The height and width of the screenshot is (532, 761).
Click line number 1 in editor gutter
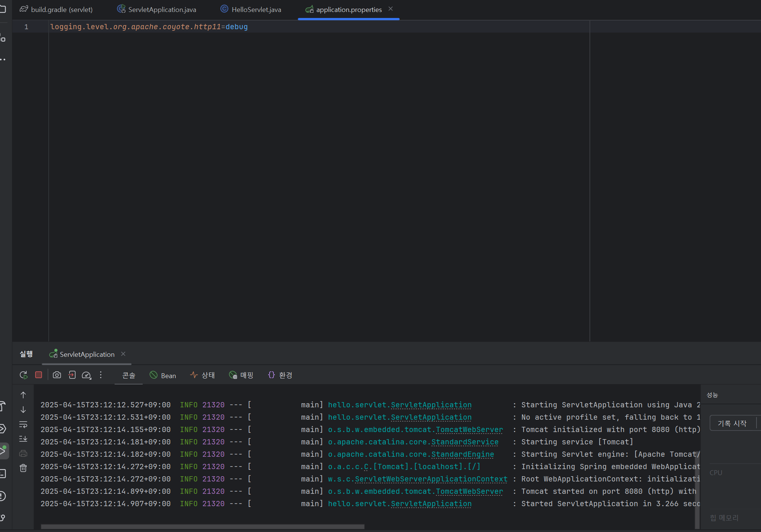26,27
